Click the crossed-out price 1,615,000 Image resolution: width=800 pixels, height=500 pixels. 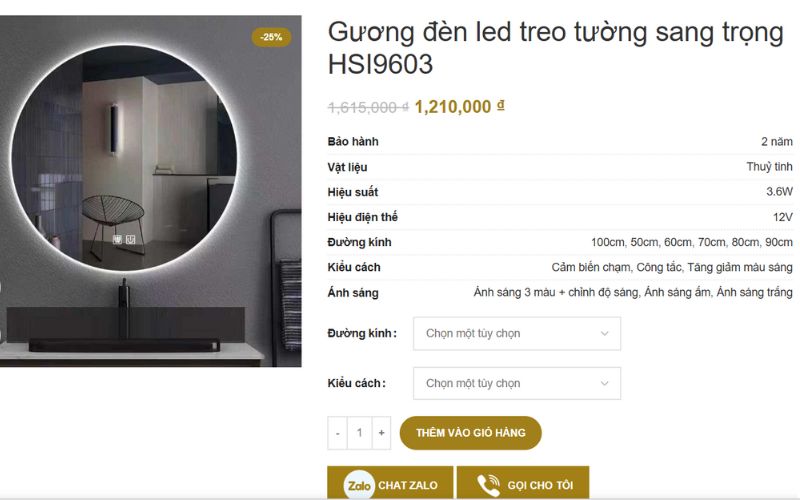368,108
